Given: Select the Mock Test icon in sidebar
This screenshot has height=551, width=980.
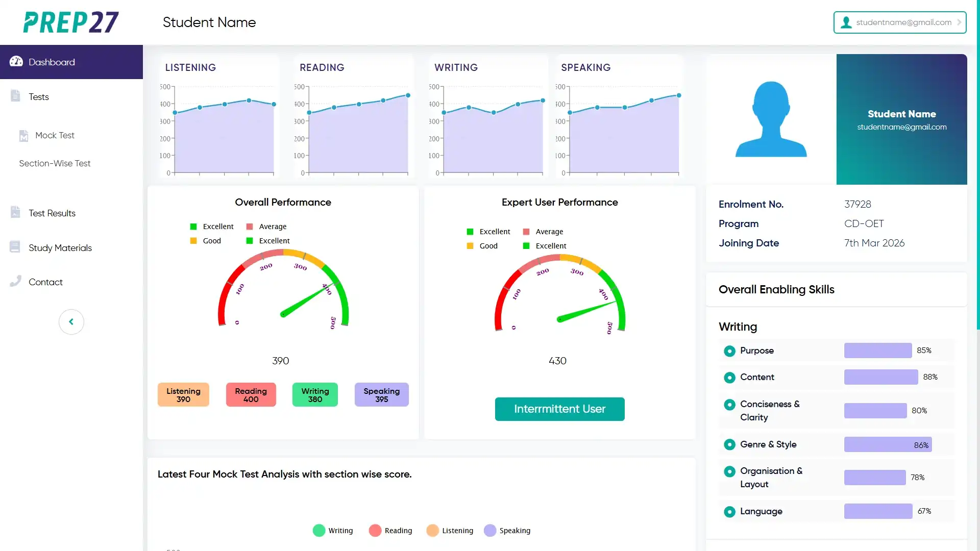Looking at the screenshot, I should (x=23, y=135).
